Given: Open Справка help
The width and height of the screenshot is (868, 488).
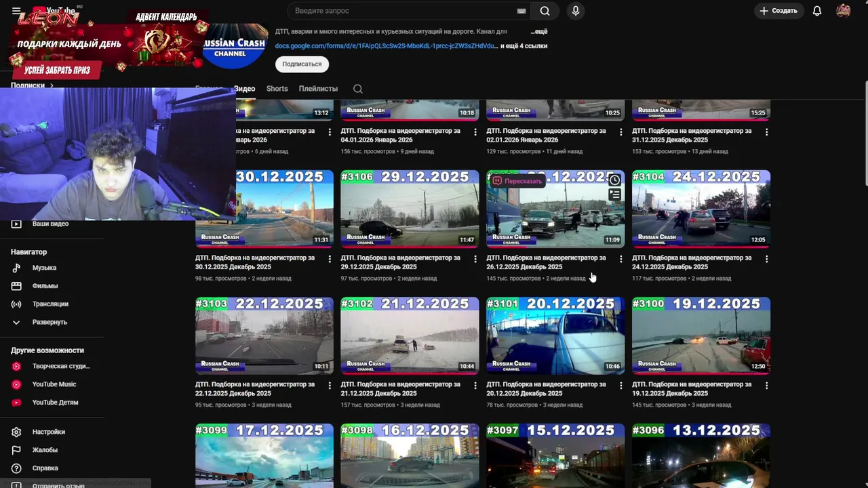Looking at the screenshot, I should [45, 468].
